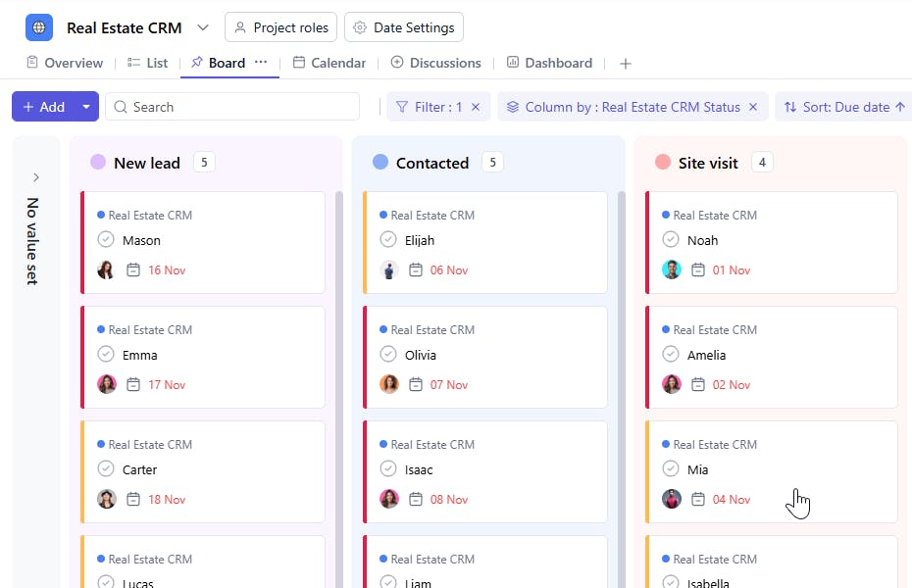
Task: Open the Board tab's three-dot options
Action: pyautogui.click(x=261, y=62)
